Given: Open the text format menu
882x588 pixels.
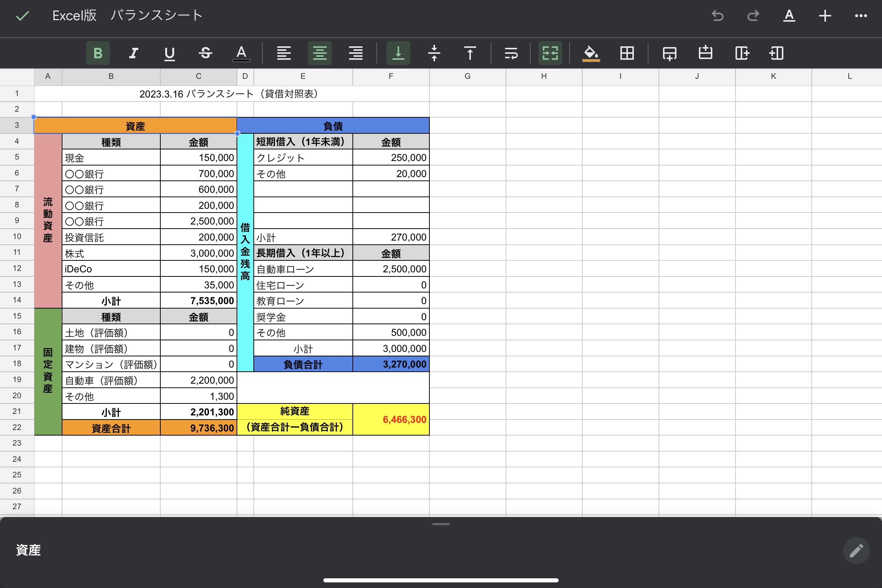Looking at the screenshot, I should click(x=789, y=16).
